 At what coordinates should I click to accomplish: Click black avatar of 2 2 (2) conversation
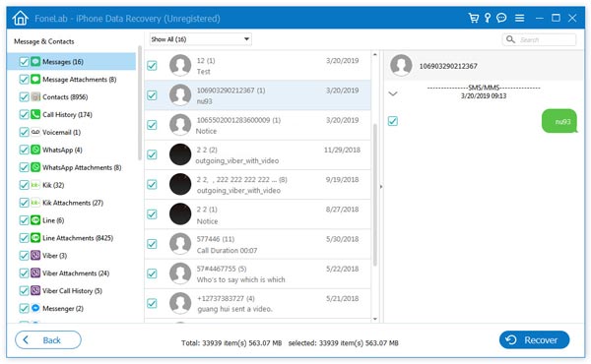[180, 154]
